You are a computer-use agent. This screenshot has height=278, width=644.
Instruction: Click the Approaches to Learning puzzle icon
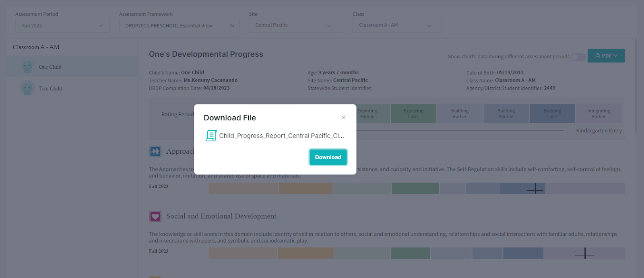(x=155, y=151)
